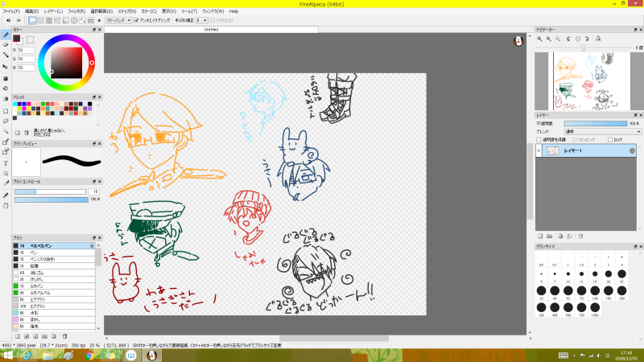This screenshot has height=362, width=644.
Task: Open the gear settings of レイヤー1
Action: pyautogui.click(x=632, y=150)
